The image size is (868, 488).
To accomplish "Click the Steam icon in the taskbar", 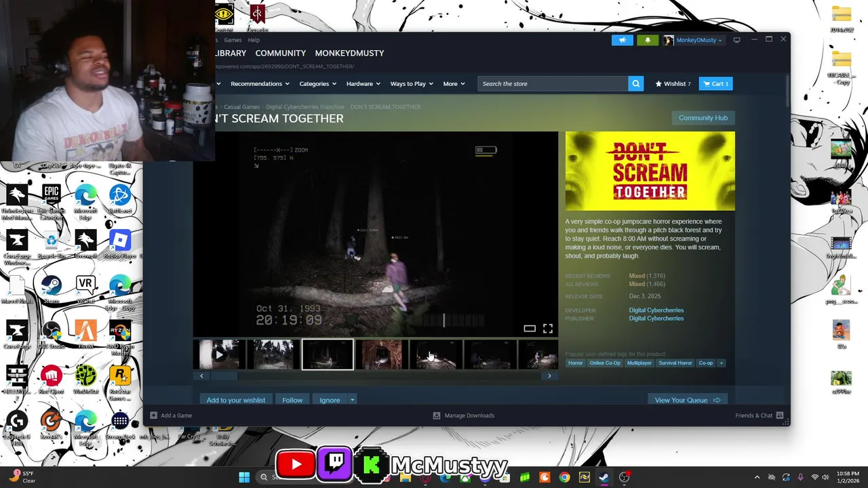I will 604,477.
